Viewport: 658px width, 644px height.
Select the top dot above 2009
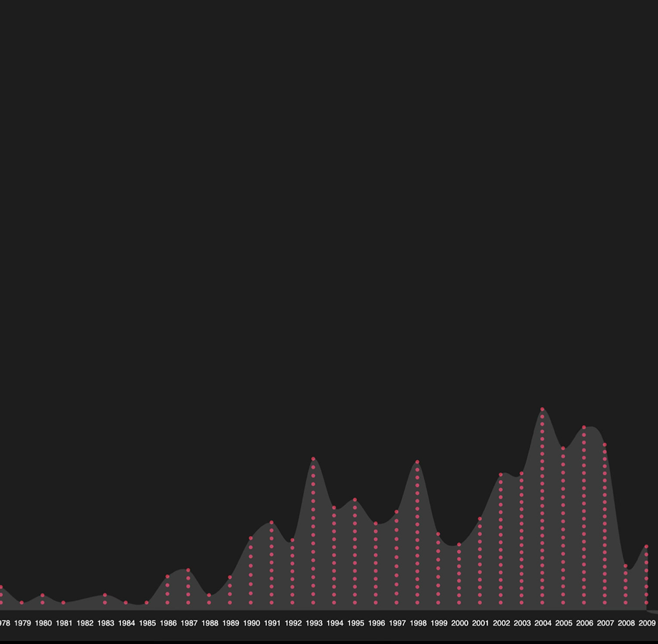pos(647,547)
